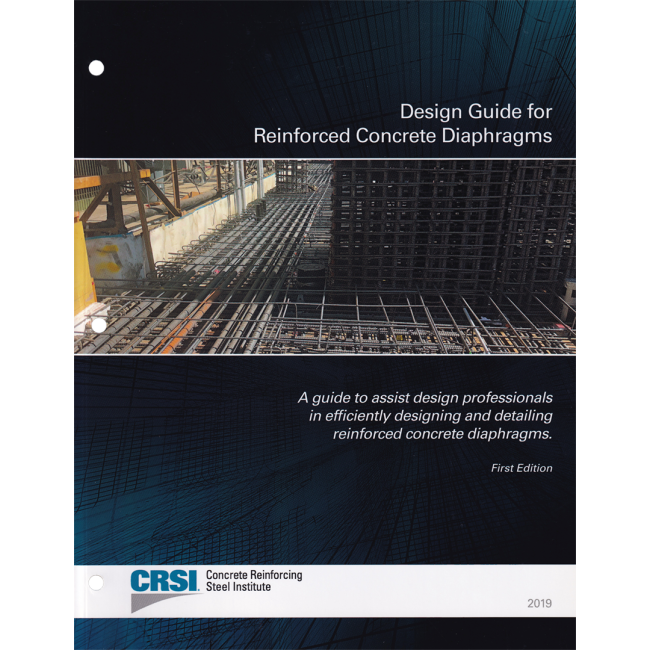Select "in efficiently designing and detailing" line
Image resolution: width=650 pixels, height=650 pixels.
pyautogui.click(x=431, y=416)
